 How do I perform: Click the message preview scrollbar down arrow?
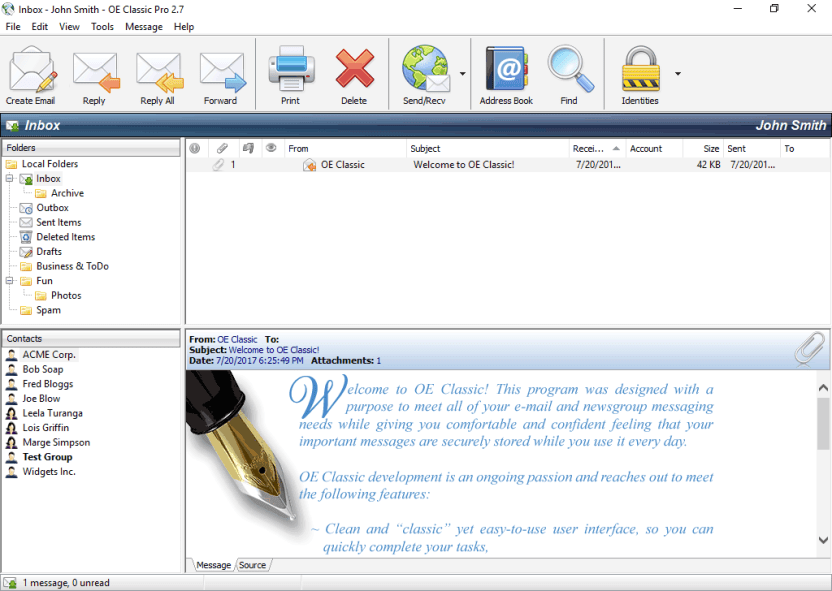tap(824, 540)
